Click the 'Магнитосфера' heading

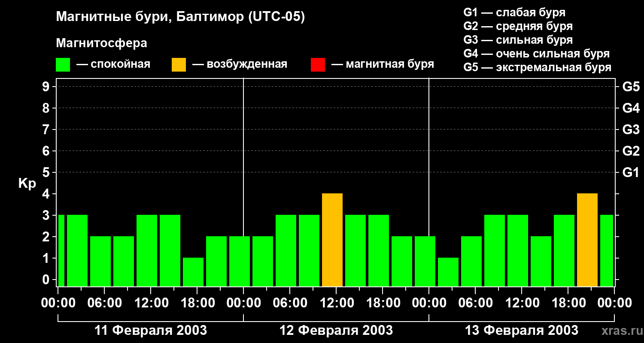tap(102, 43)
